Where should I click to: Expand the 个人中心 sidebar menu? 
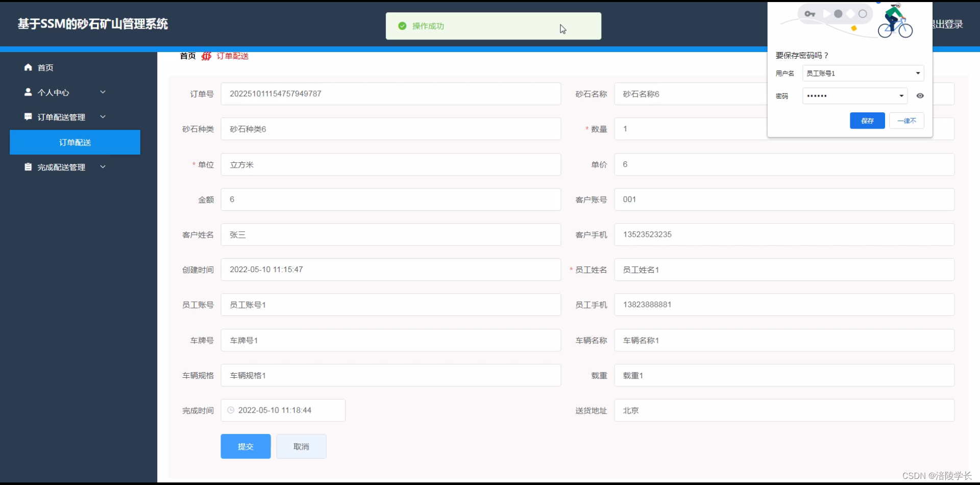click(x=103, y=92)
